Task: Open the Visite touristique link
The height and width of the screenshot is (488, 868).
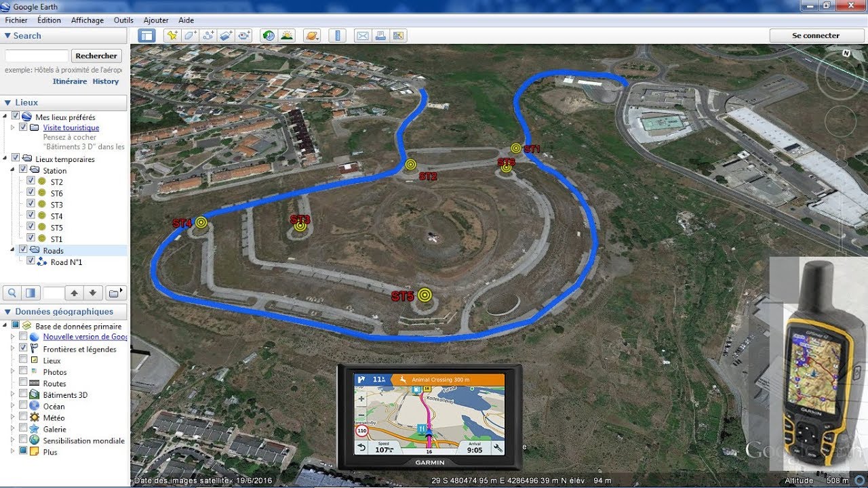Action: tap(71, 127)
